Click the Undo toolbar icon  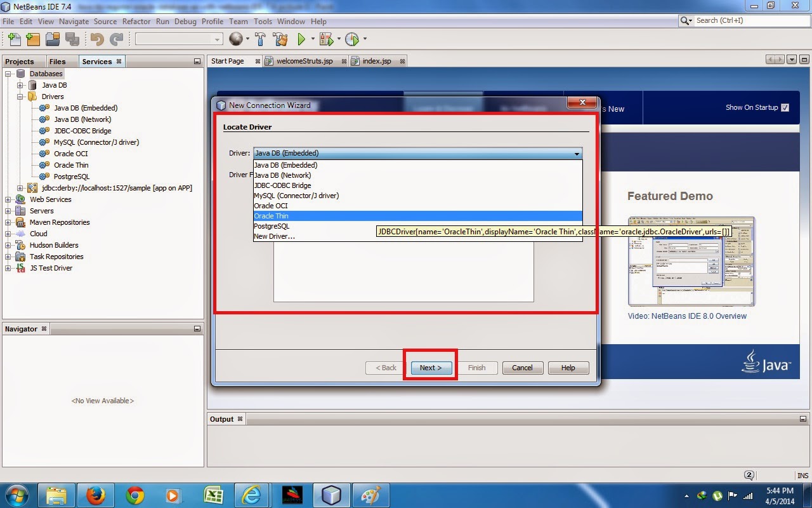tap(97, 39)
